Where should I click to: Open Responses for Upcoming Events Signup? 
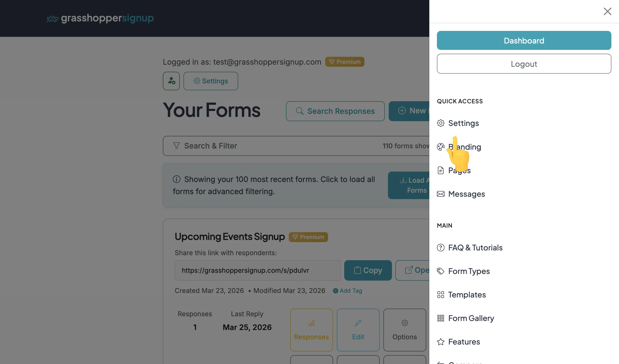311,330
